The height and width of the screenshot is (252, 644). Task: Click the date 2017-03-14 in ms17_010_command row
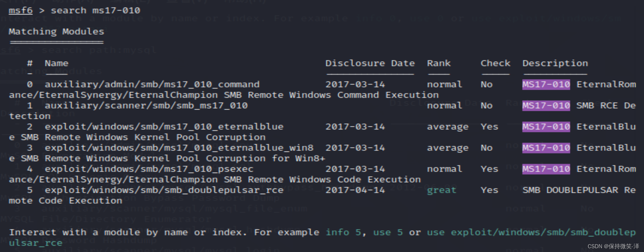(355, 84)
